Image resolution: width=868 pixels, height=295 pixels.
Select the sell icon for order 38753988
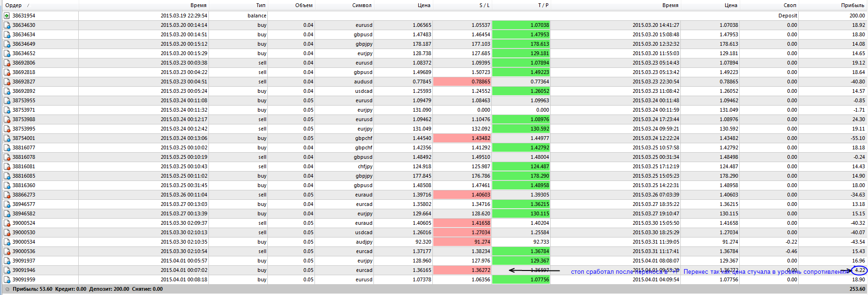[7, 119]
